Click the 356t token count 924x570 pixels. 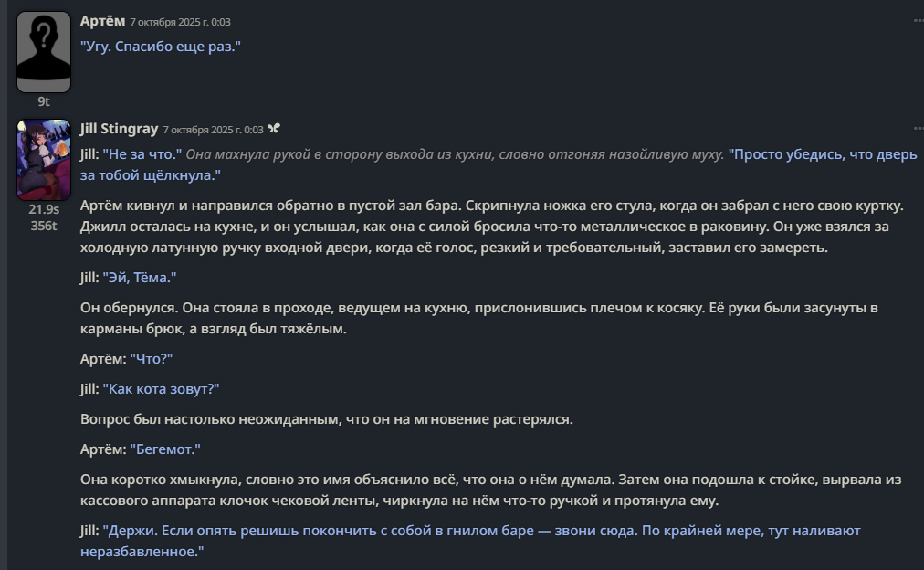(44, 225)
